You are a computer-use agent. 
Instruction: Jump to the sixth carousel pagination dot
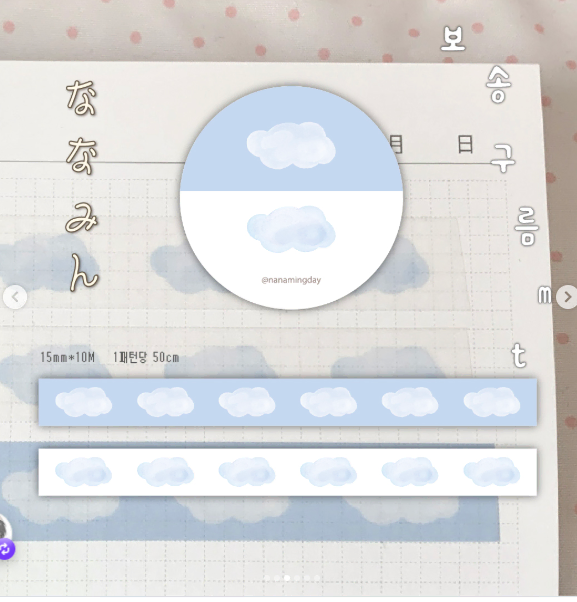(317, 578)
